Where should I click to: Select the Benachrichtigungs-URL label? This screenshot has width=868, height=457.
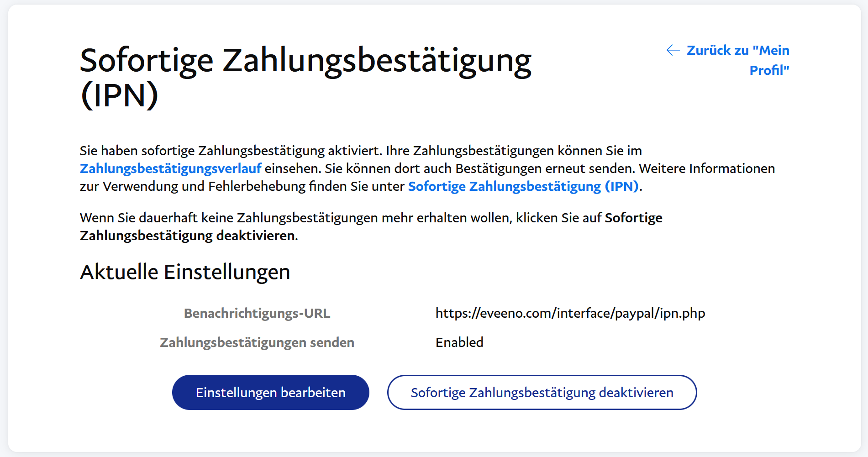pyautogui.click(x=257, y=313)
